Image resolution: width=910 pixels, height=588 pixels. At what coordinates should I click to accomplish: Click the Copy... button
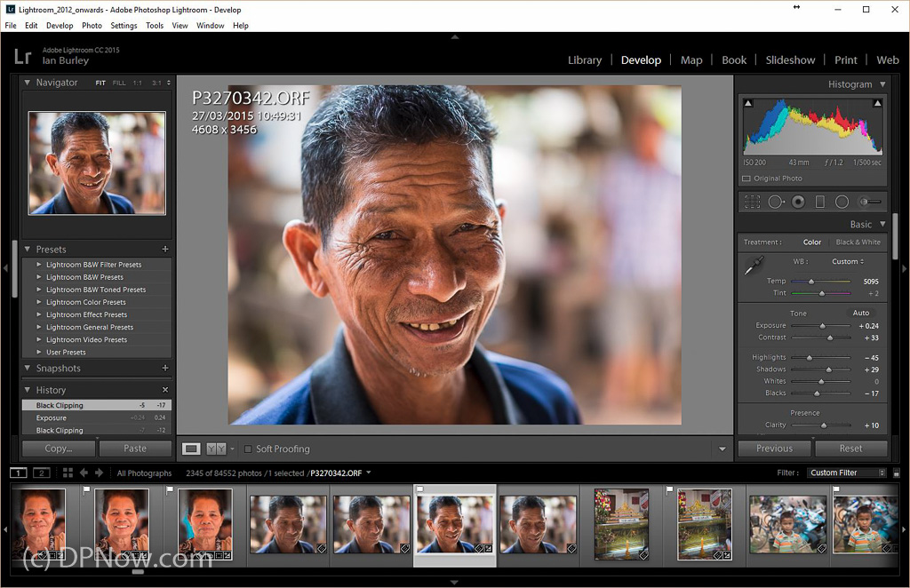pyautogui.click(x=59, y=449)
